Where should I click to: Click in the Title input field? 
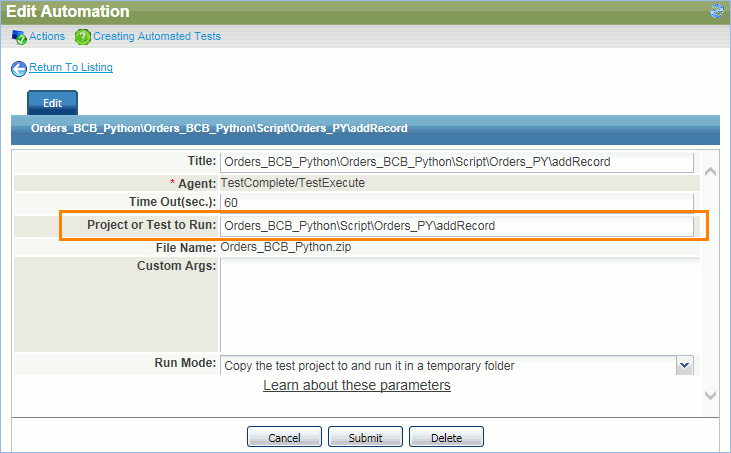pyautogui.click(x=457, y=162)
